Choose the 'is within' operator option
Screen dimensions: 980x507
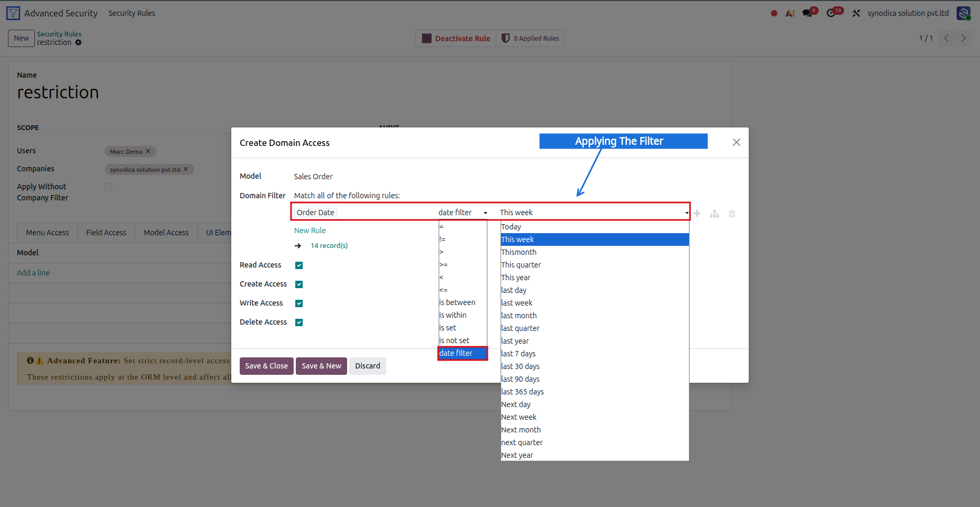click(462, 315)
